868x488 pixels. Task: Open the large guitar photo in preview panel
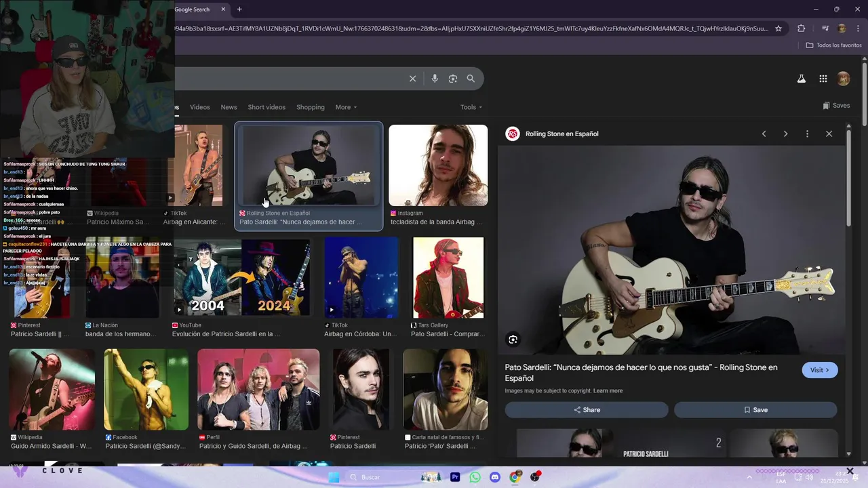671,250
